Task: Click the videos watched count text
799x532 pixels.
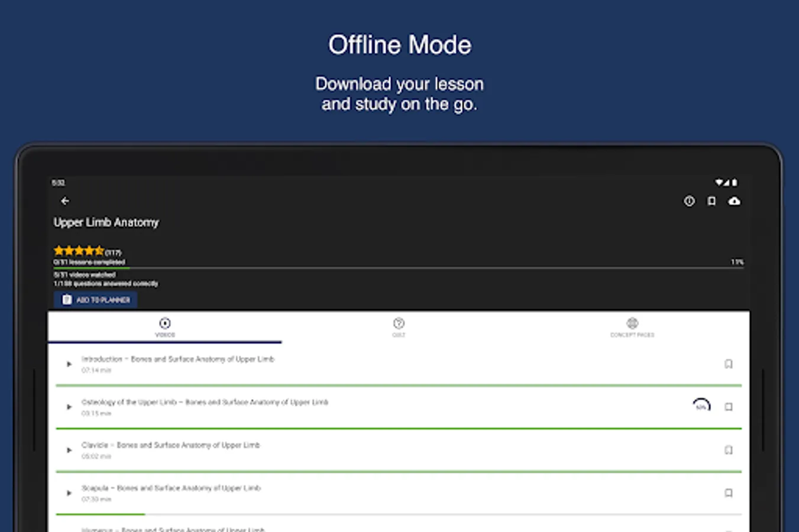Action: (x=85, y=275)
